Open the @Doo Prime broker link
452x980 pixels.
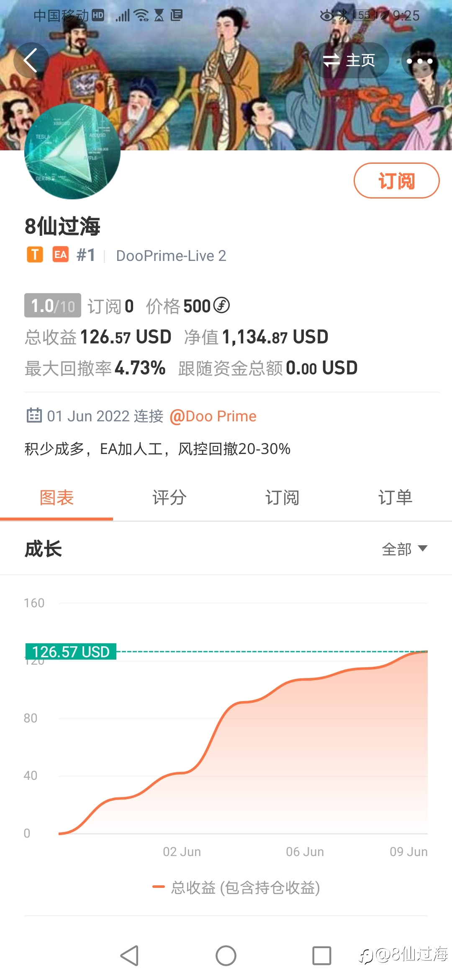213,416
